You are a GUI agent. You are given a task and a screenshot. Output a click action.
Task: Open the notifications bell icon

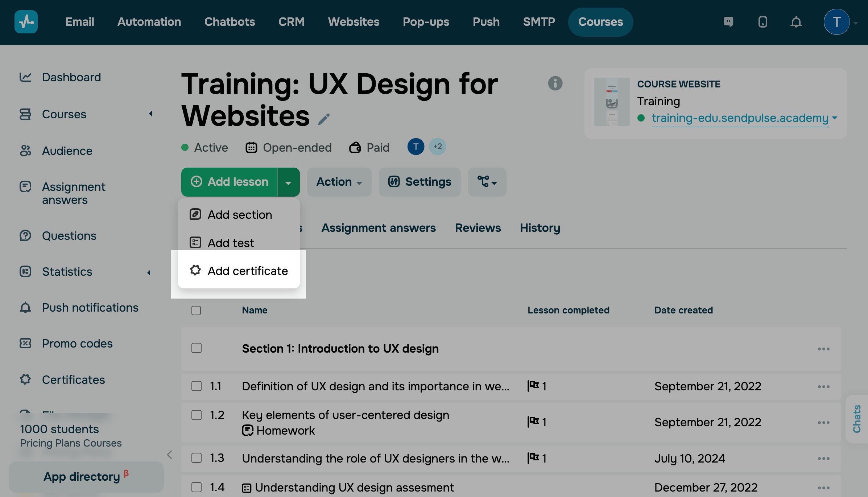pos(796,22)
